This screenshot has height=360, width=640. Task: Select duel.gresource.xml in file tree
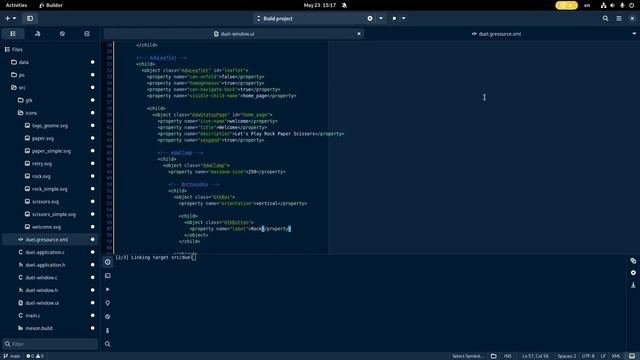[x=50, y=240]
